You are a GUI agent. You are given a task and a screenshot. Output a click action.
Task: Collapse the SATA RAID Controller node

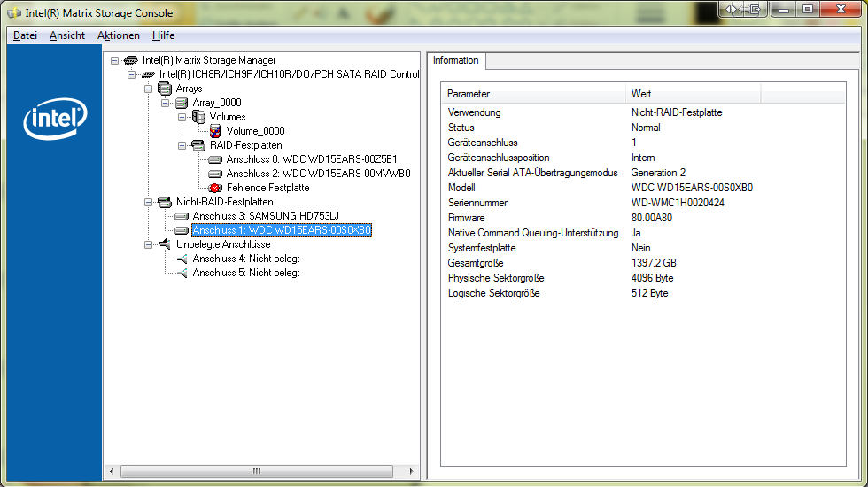(x=131, y=74)
